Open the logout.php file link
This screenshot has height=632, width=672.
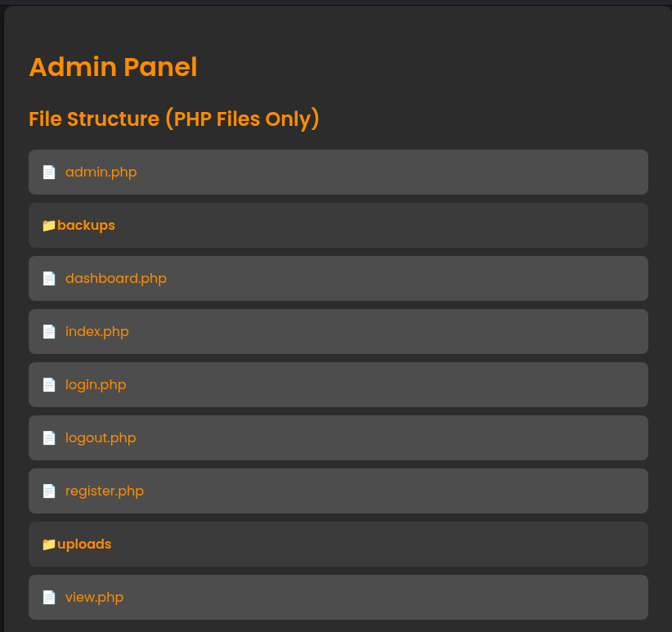101,438
